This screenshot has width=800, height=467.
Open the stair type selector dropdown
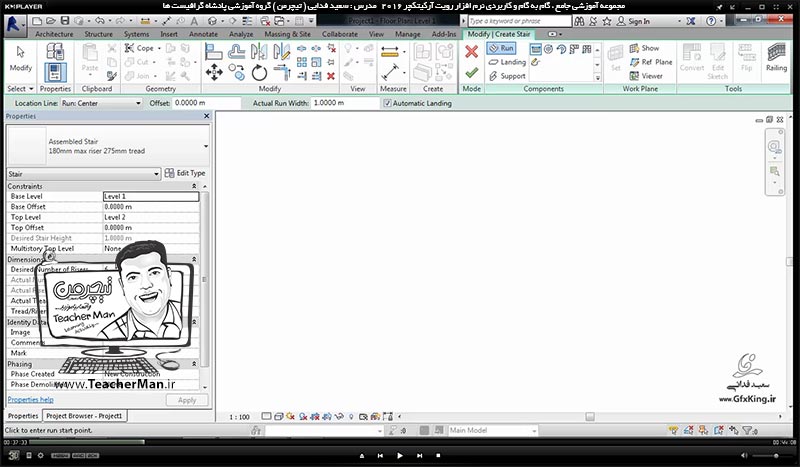206,146
